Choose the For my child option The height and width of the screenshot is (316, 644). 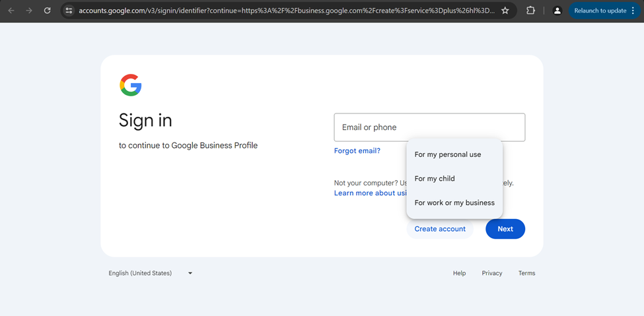(454, 179)
